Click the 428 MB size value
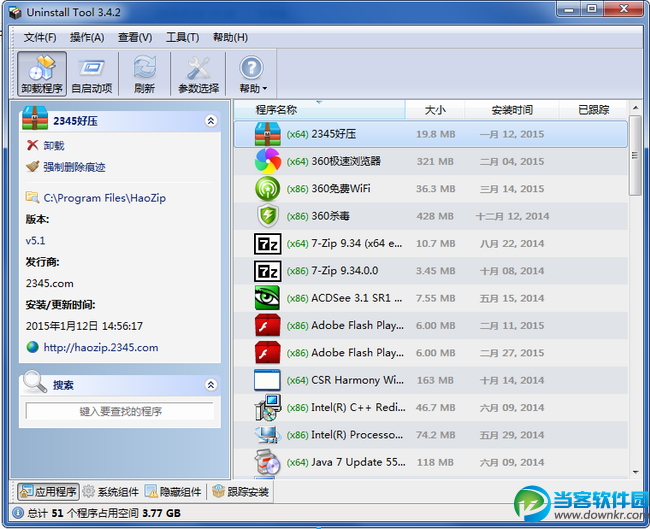 [x=435, y=216]
